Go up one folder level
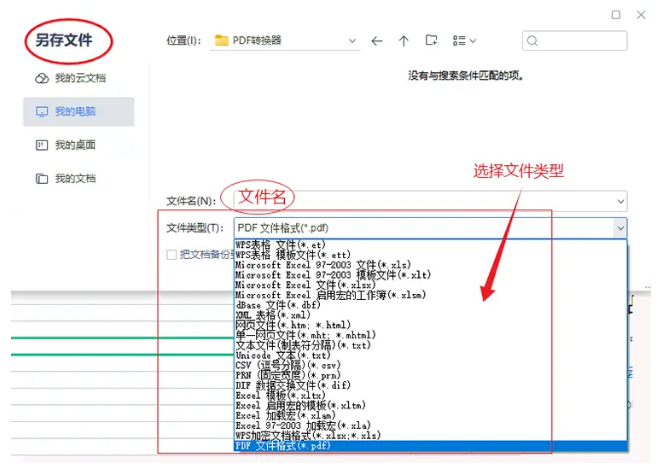The image size is (659, 470). coord(403,41)
